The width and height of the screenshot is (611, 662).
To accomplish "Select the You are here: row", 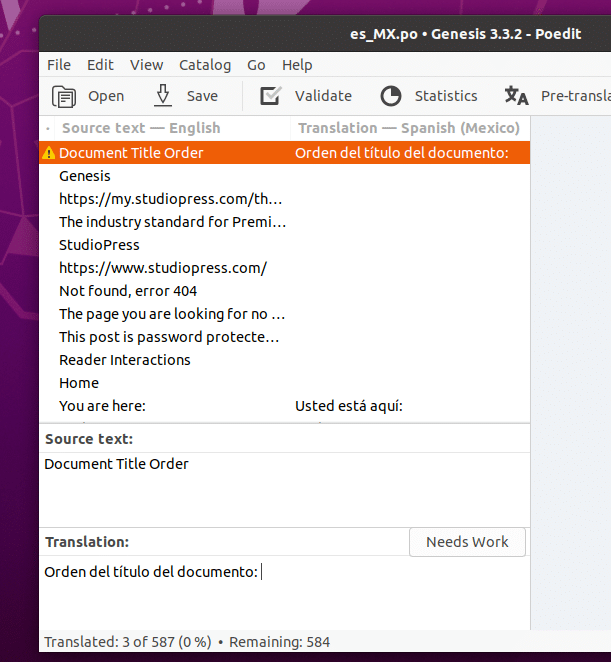I will click(285, 406).
